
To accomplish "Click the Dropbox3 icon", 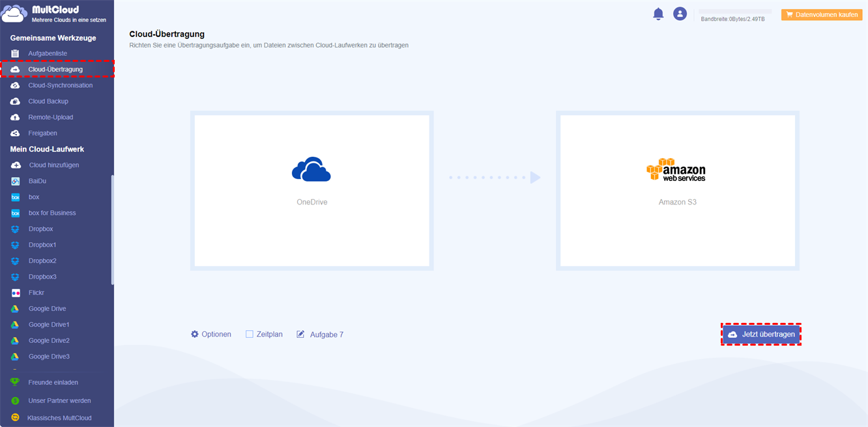I will tap(15, 277).
